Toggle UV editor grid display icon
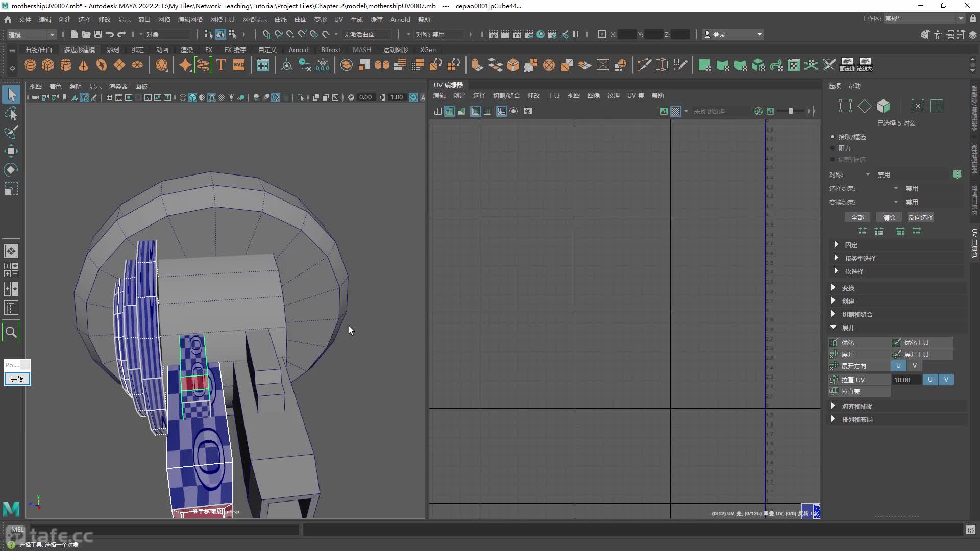The height and width of the screenshot is (551, 980). (x=502, y=111)
